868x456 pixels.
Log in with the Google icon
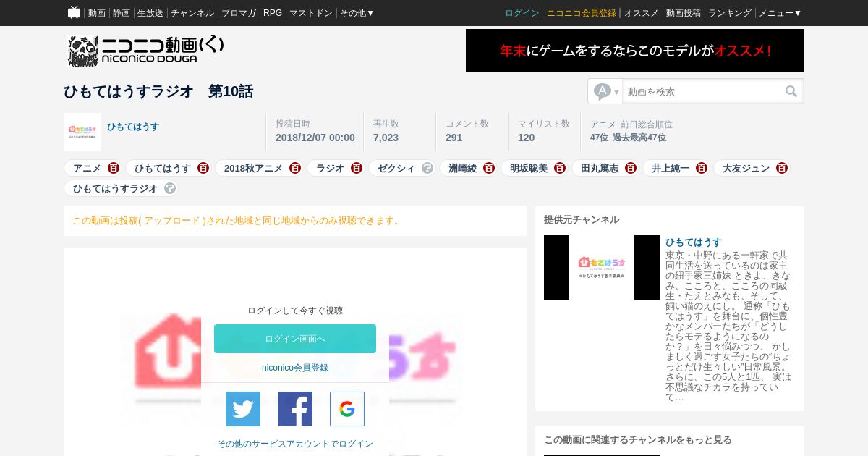[347, 409]
